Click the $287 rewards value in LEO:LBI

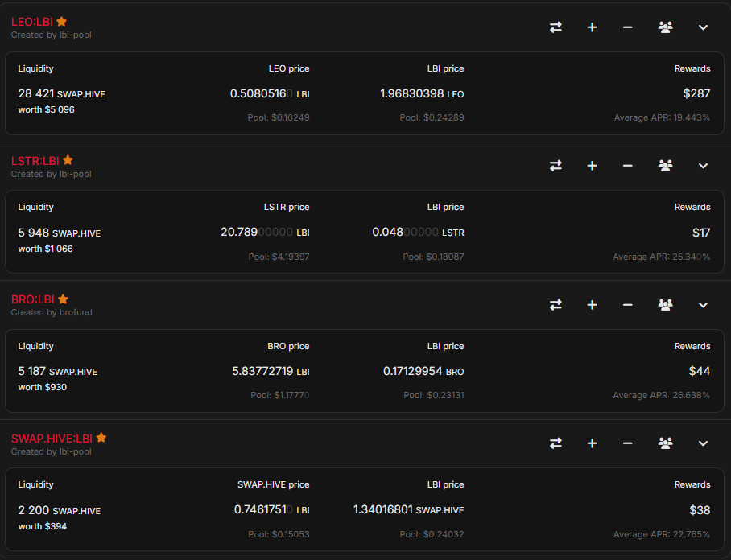(x=696, y=93)
